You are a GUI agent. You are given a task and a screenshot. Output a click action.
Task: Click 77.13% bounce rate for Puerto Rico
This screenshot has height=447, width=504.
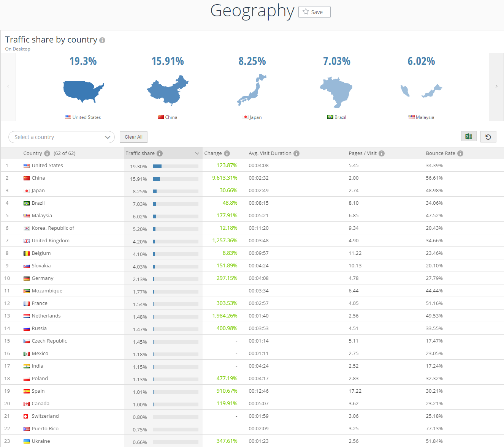tap(434, 428)
